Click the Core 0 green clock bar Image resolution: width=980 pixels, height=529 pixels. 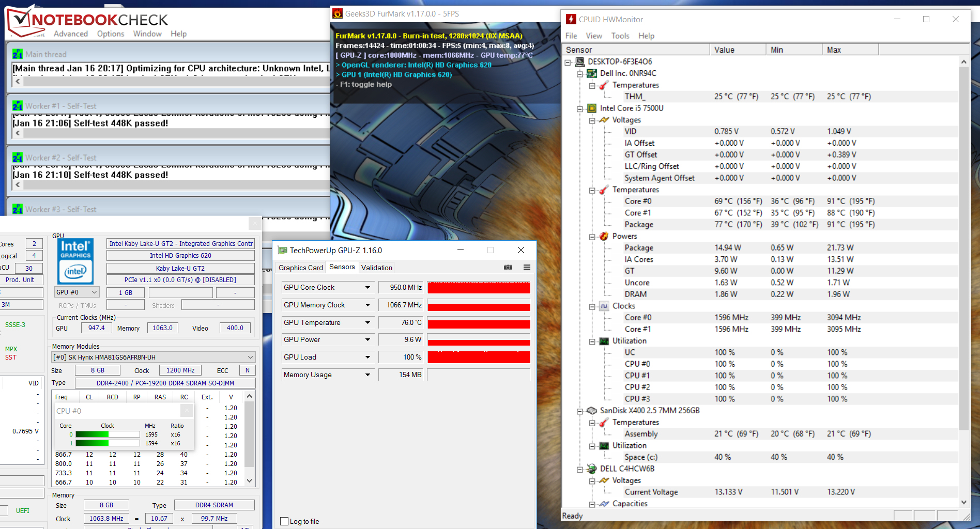(108, 434)
